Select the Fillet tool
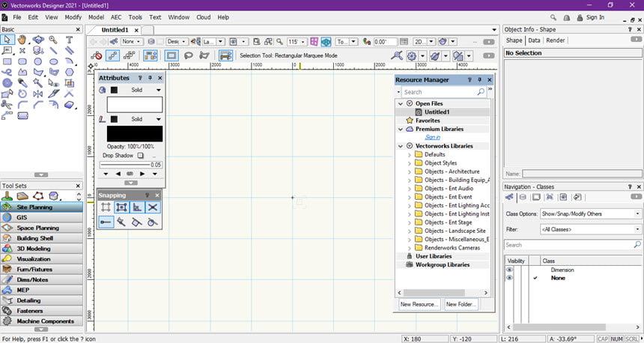 22,105
